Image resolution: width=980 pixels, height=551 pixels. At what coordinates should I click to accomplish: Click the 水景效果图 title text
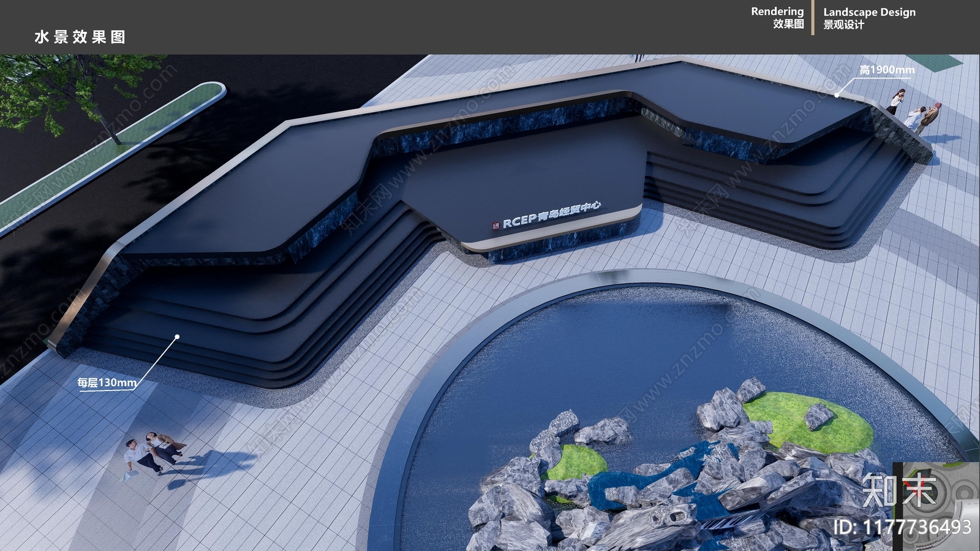point(80,37)
